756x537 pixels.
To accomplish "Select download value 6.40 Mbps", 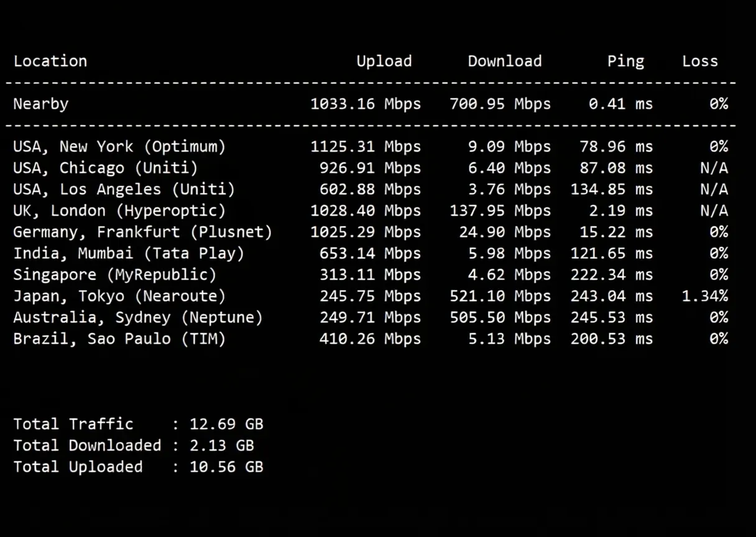I will pos(510,168).
